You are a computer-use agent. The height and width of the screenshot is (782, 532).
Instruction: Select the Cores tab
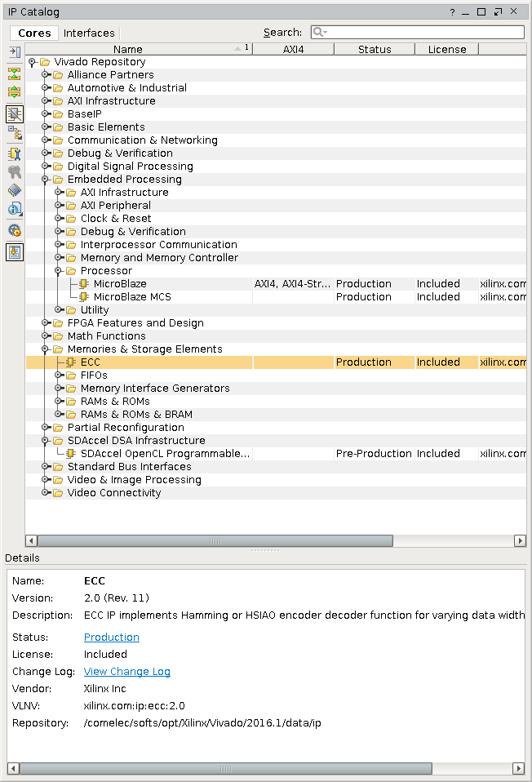(34, 33)
